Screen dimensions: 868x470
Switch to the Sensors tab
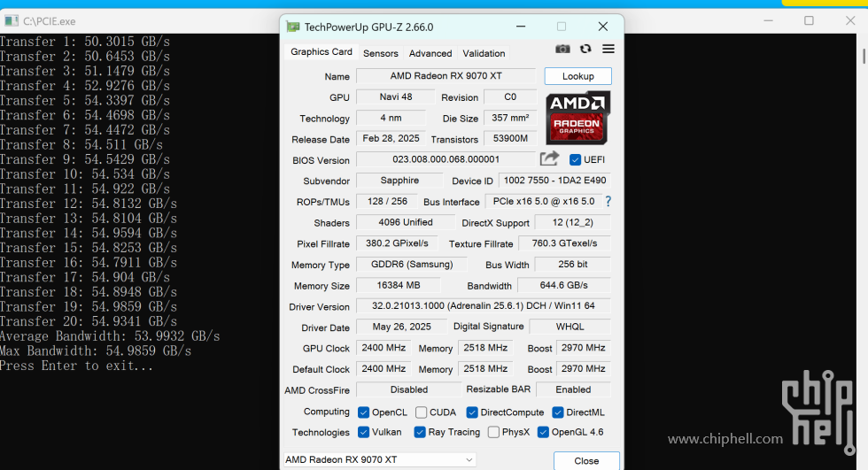pyautogui.click(x=381, y=53)
